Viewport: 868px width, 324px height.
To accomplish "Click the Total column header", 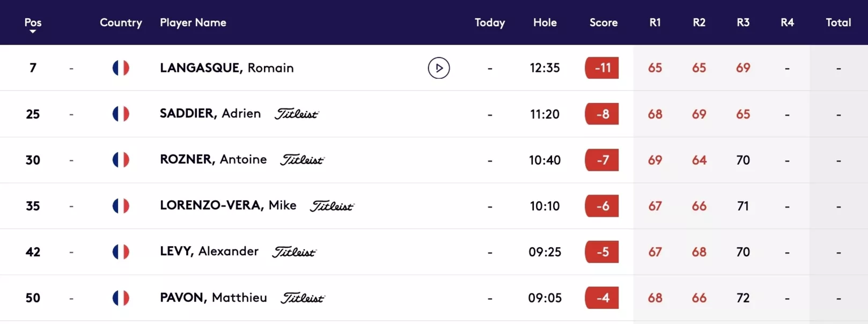I will pyautogui.click(x=838, y=23).
